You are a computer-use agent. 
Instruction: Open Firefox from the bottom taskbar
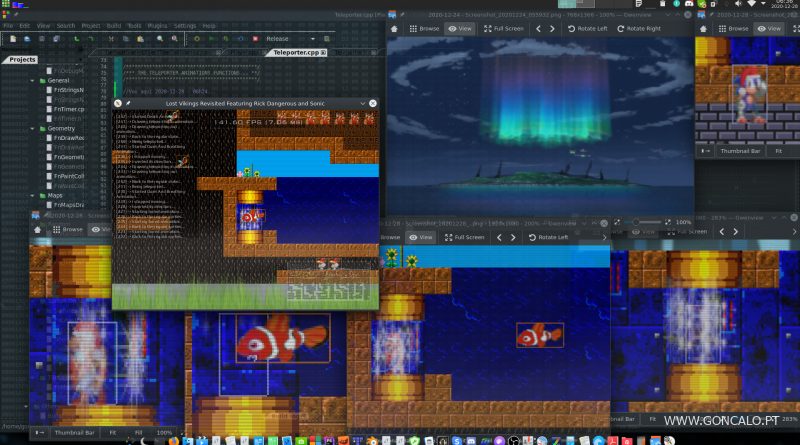point(173,441)
